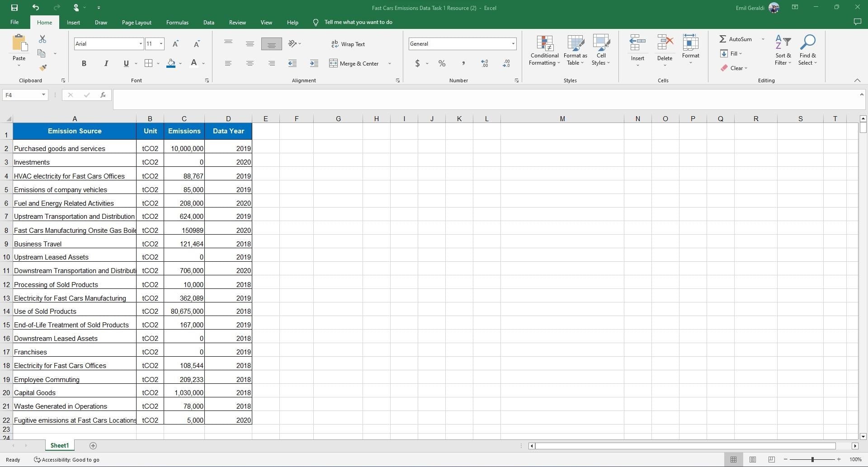Viewport: 868px width, 467px height.
Task: Open the Review ribbon tab
Action: (237, 22)
